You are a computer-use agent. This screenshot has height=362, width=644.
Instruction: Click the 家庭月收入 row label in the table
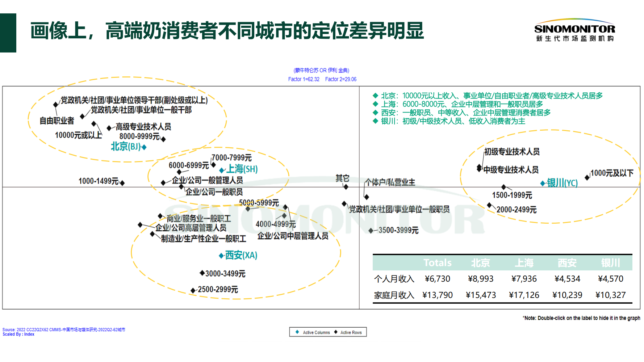394,295
